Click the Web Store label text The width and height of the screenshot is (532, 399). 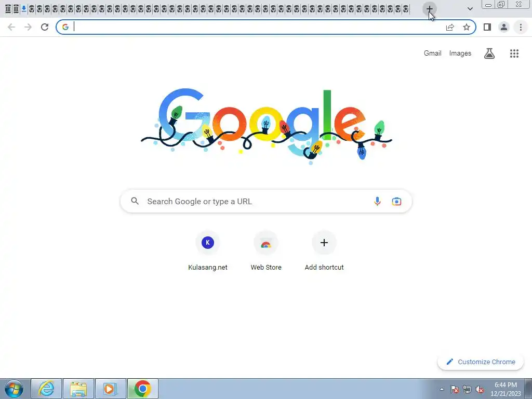click(266, 268)
